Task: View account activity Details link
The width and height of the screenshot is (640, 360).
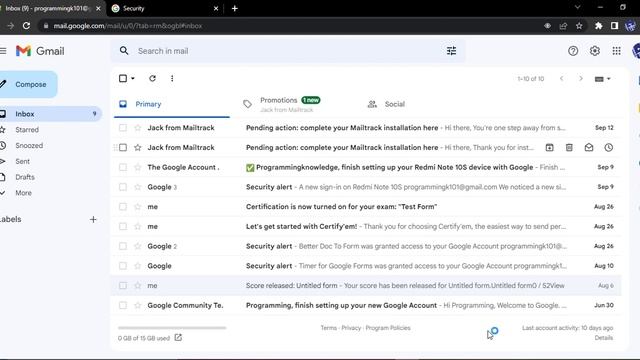Action: pyautogui.click(x=604, y=338)
